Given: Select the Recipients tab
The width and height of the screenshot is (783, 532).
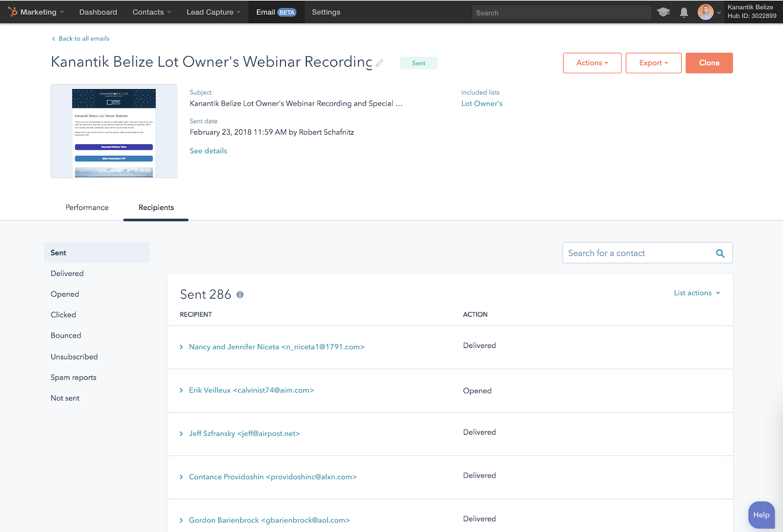Looking at the screenshot, I should tap(156, 208).
